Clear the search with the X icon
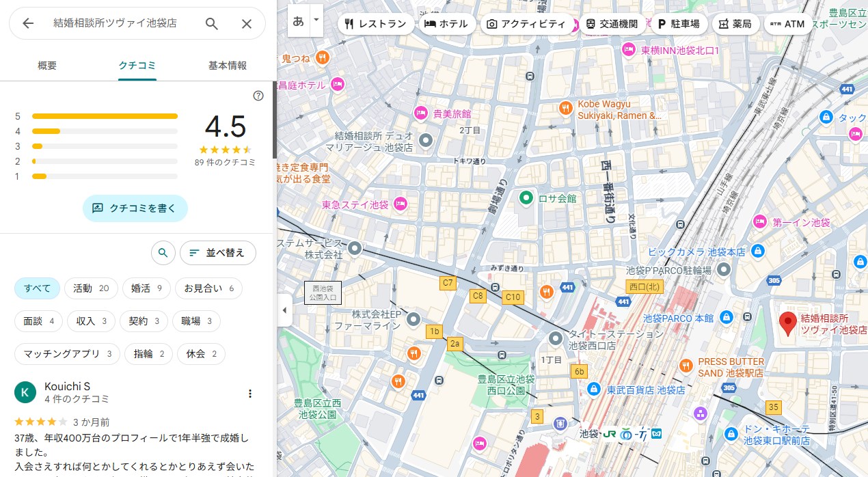Viewport: 868px width, 477px height. 247,23
